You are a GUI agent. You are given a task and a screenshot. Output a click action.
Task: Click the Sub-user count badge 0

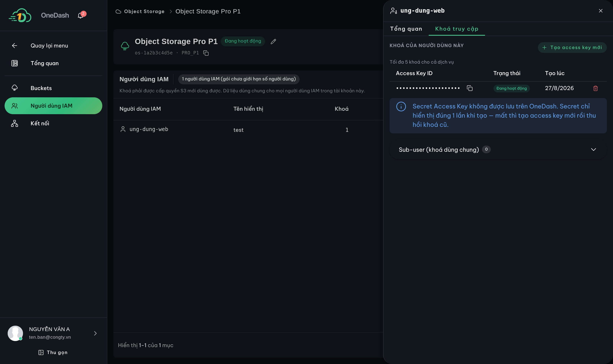click(486, 149)
